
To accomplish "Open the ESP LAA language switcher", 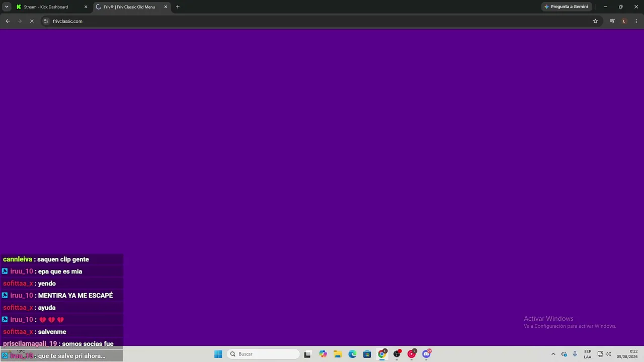I will point(588,354).
